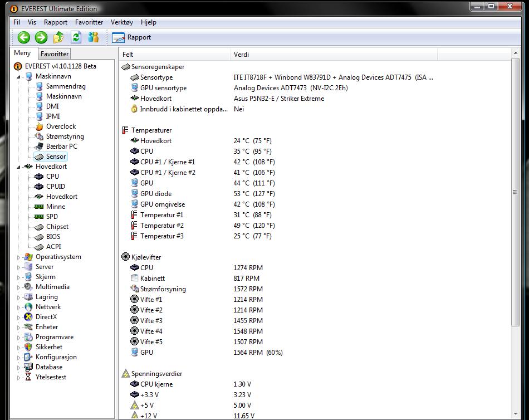Open the Minne memory icon
The image size is (529, 420).
point(39,207)
